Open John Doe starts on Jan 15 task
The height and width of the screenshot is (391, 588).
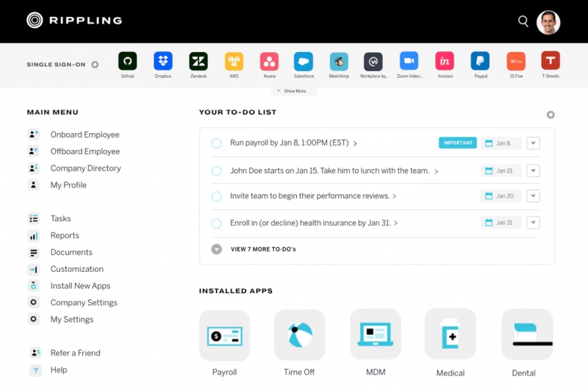click(334, 171)
